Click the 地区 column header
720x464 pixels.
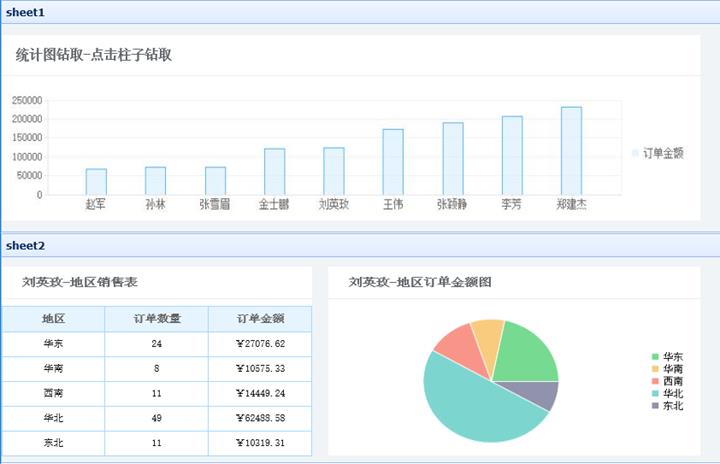pos(53,319)
